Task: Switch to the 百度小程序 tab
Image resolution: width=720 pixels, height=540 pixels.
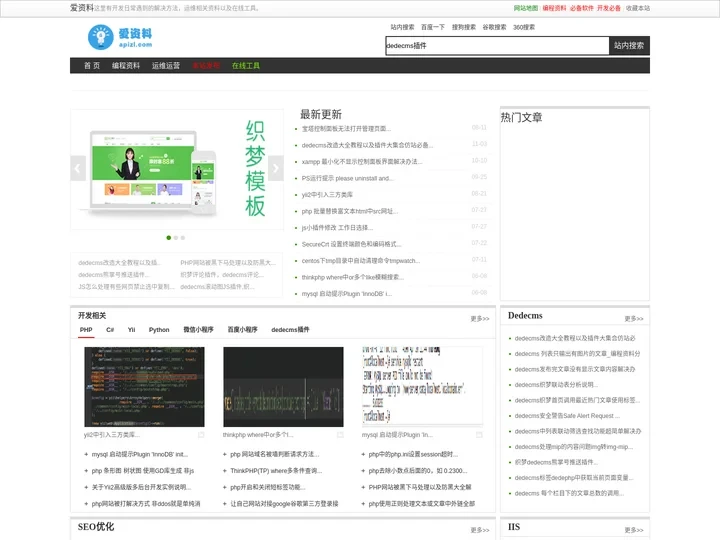Action: coord(242,330)
